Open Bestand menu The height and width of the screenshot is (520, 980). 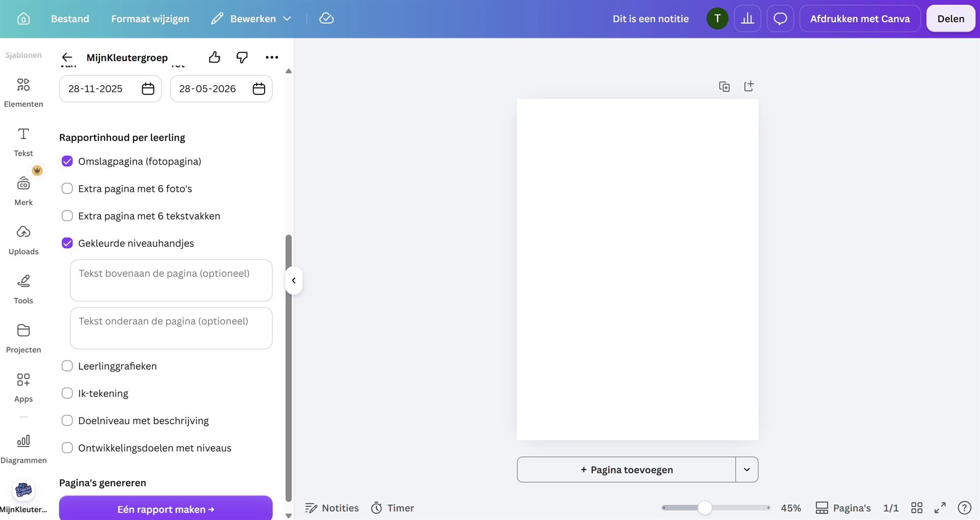(70, 19)
